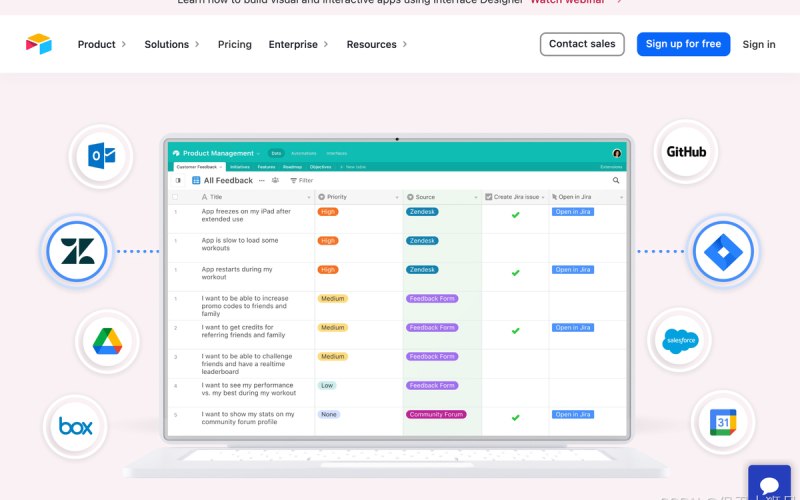Click the search magnifier in the table toolbar
The width and height of the screenshot is (800, 500).
(616, 180)
